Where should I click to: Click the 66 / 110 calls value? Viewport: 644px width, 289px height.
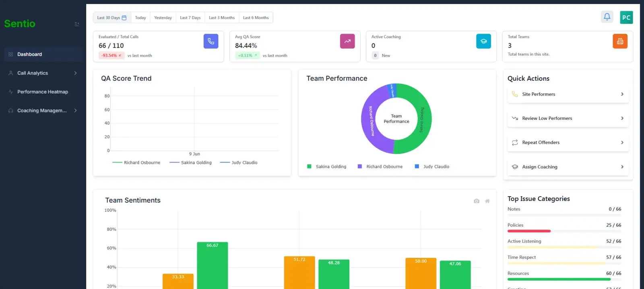click(111, 46)
